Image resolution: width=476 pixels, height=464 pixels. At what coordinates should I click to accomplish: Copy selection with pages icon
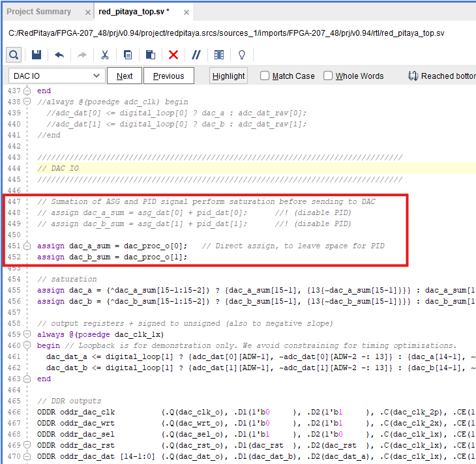(x=128, y=55)
